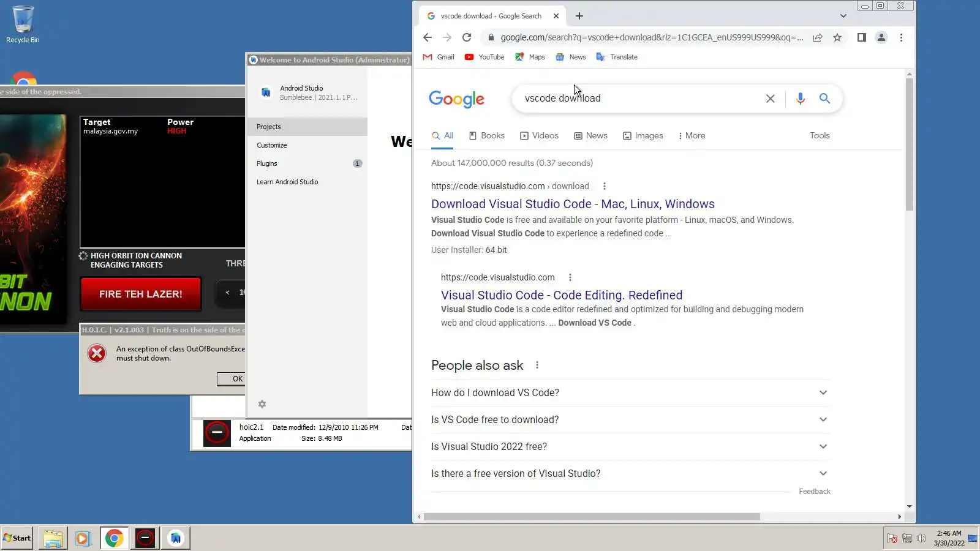Clear the Google search box

[771, 99]
